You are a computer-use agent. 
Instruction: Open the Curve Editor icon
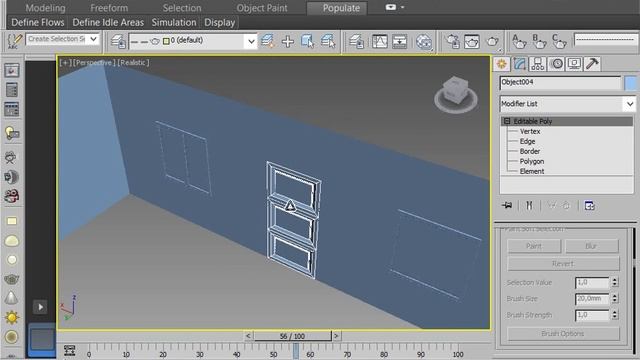pyautogui.click(x=380, y=41)
